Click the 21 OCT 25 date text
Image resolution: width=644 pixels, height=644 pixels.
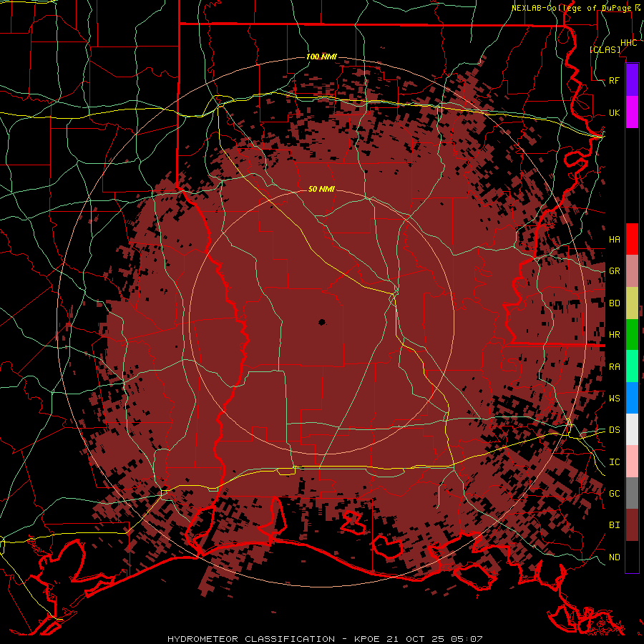[415, 639]
